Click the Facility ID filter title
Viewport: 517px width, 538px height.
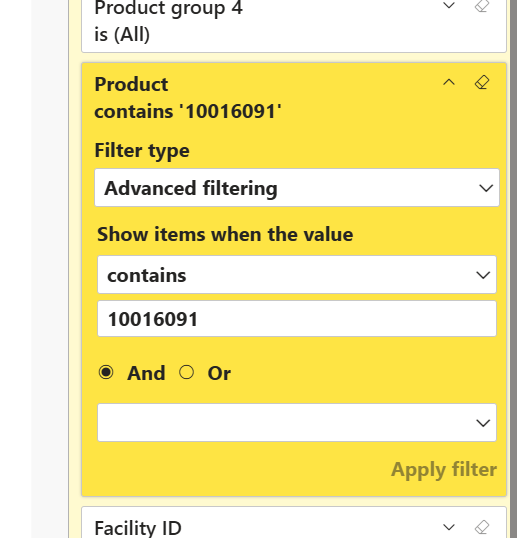[x=138, y=528]
